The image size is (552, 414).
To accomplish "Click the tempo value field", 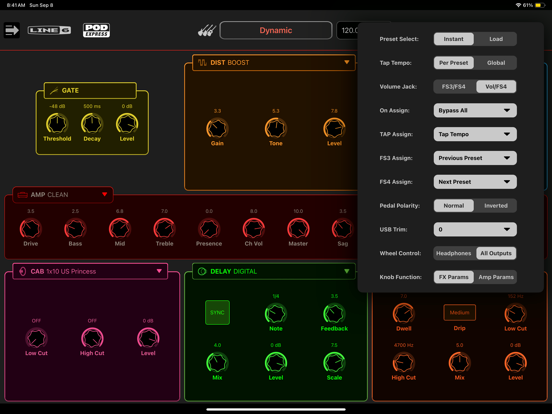I will pos(347,30).
